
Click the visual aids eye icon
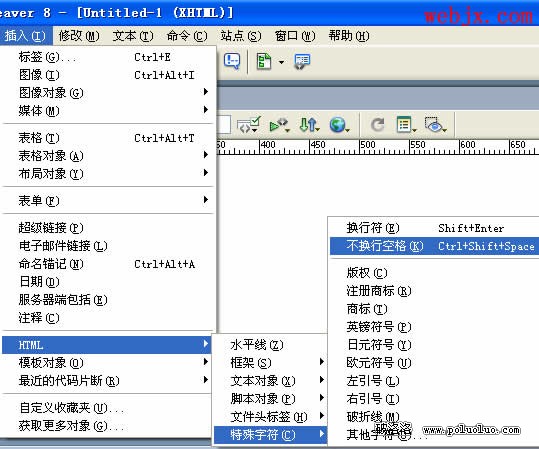[x=436, y=124]
